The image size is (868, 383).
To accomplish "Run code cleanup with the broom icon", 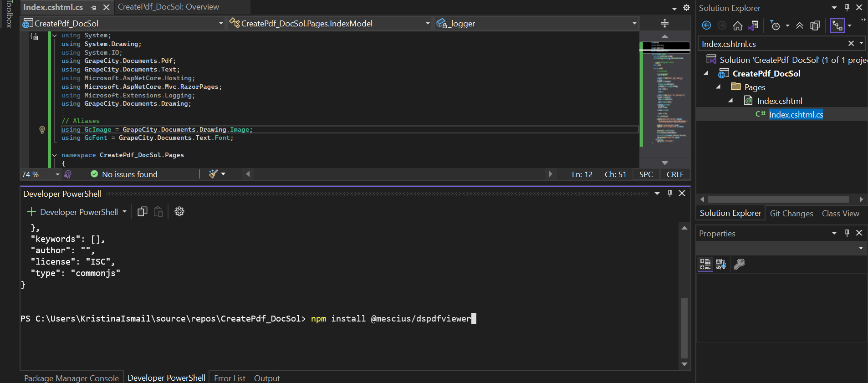I will 213,174.
